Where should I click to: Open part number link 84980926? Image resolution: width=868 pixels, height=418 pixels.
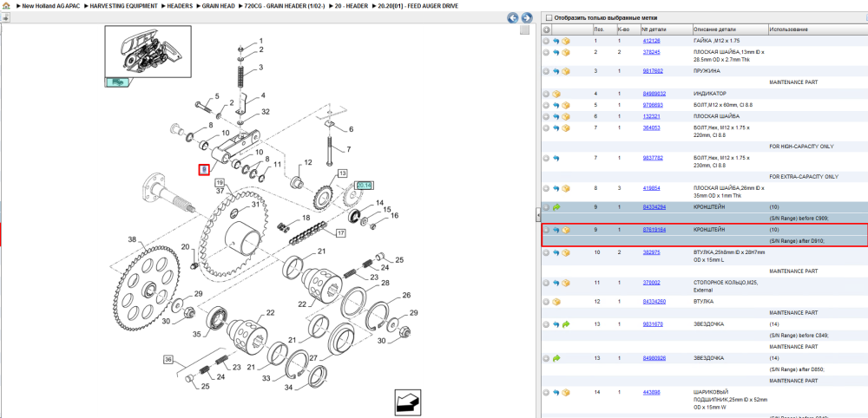coord(654,358)
